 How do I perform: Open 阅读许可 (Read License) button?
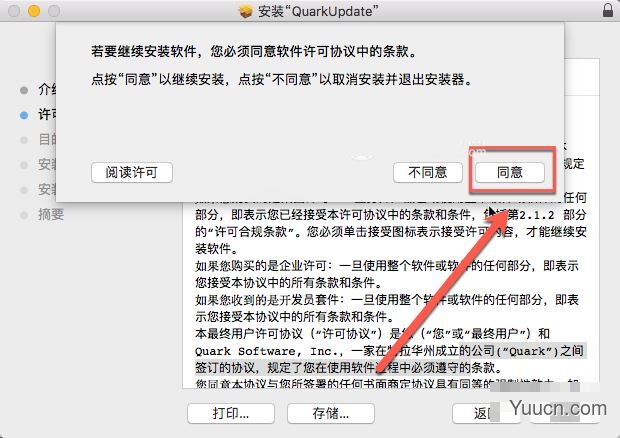pyautogui.click(x=132, y=172)
